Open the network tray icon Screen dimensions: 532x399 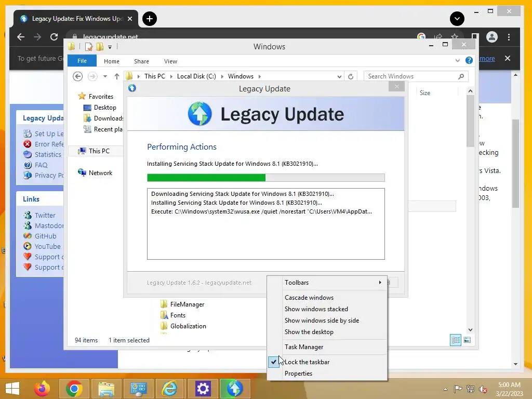click(x=471, y=389)
